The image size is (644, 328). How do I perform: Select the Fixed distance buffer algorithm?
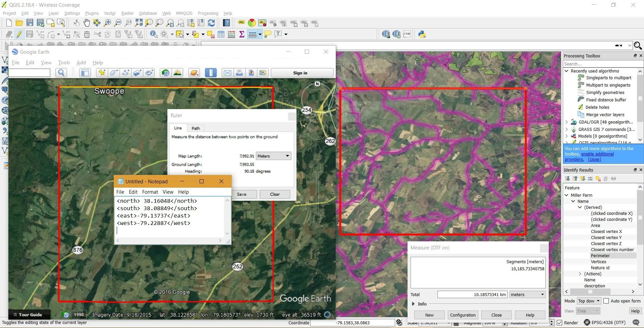coord(606,100)
